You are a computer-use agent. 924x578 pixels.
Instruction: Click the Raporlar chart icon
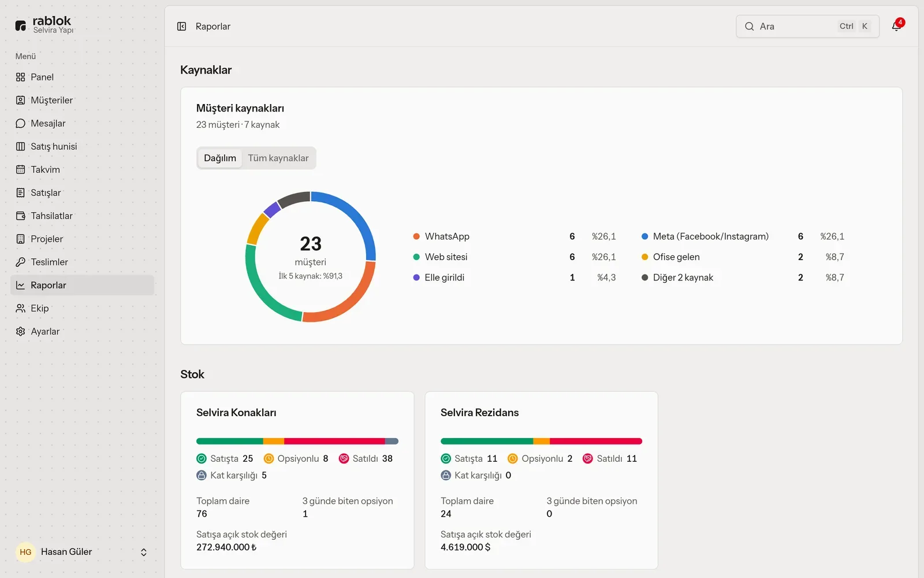(21, 285)
